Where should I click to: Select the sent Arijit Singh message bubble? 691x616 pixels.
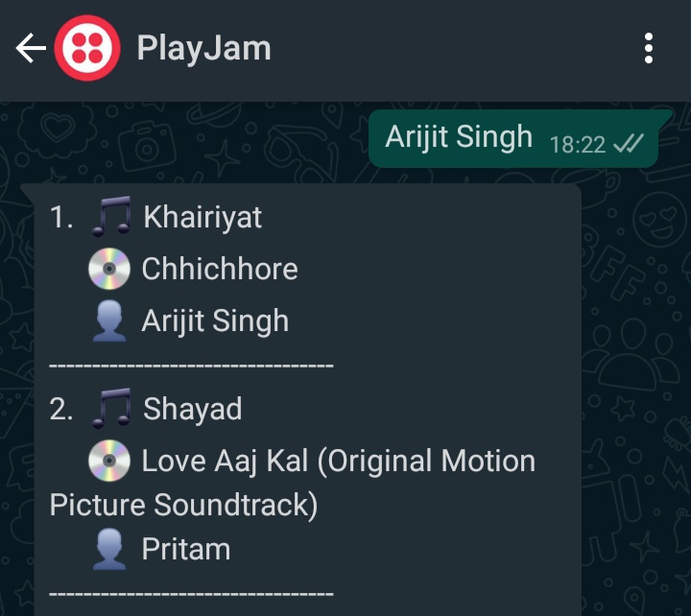click(513, 138)
